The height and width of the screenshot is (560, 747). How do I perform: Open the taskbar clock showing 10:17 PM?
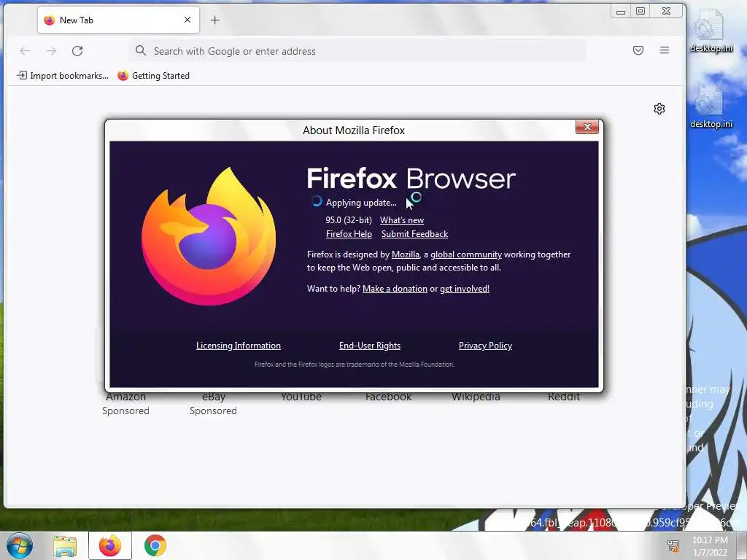pyautogui.click(x=710, y=546)
